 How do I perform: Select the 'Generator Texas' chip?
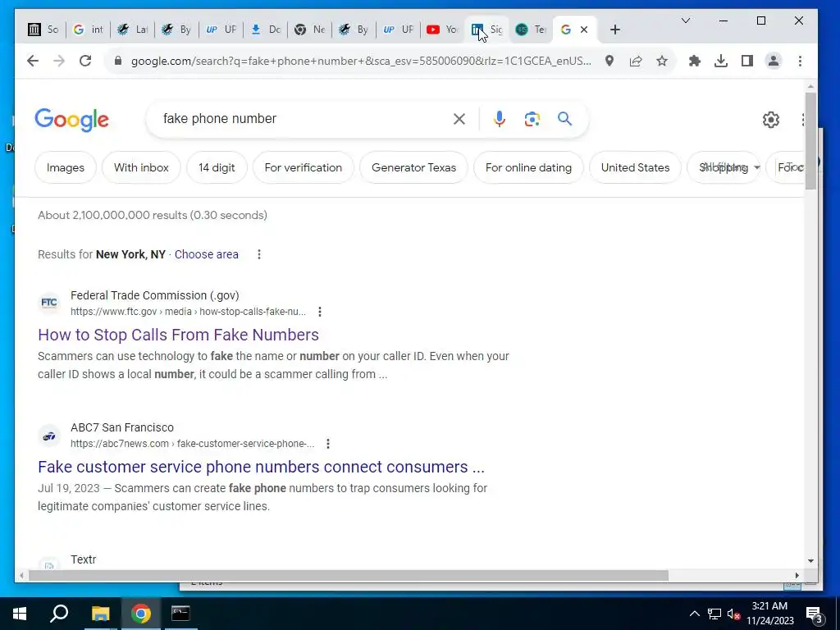(x=413, y=167)
